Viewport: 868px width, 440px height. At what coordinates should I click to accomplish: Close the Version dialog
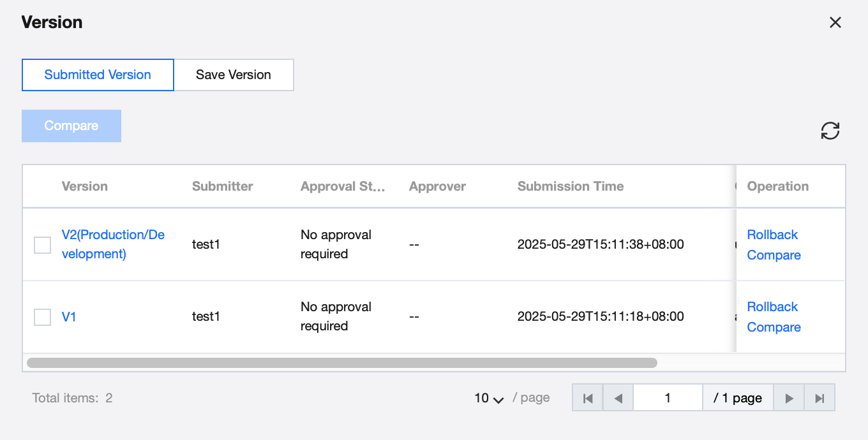pos(835,23)
